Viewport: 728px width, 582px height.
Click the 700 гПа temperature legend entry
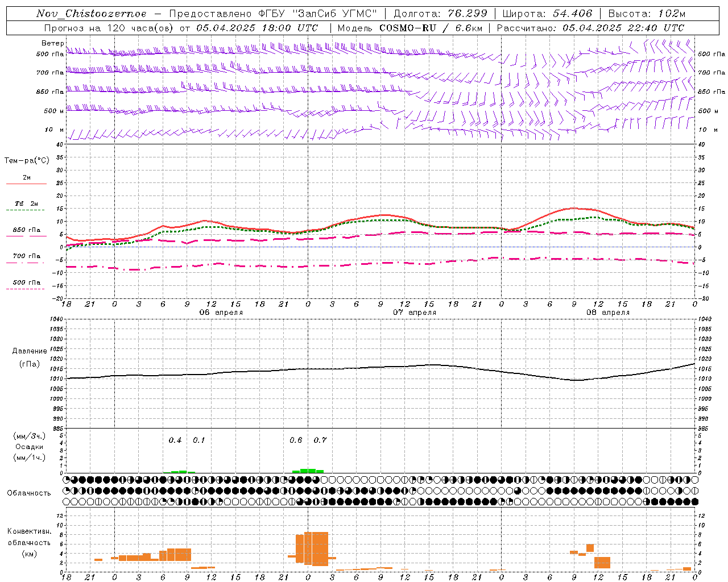pos(27,256)
